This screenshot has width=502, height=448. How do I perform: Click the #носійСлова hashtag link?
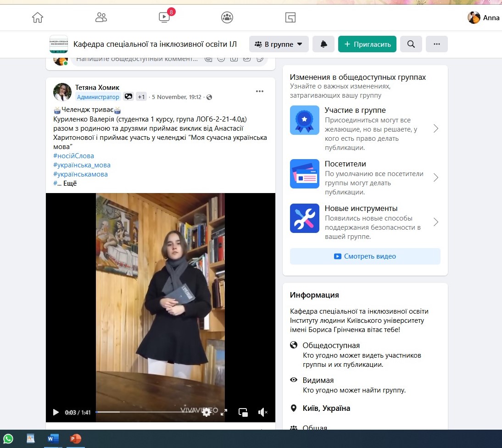coord(73,156)
